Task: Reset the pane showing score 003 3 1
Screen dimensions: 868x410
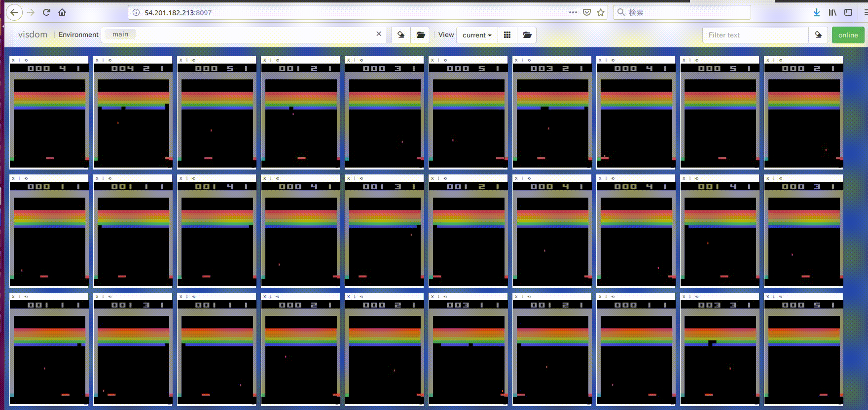Action: tap(696, 297)
